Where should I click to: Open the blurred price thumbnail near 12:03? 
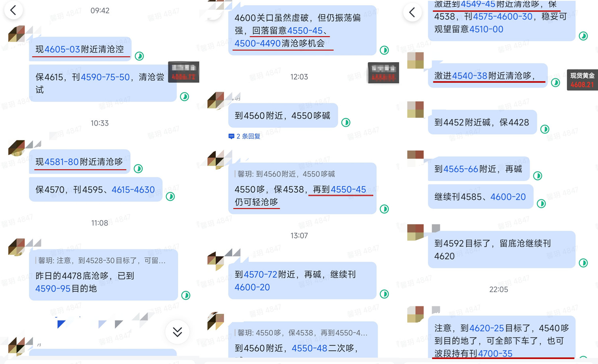pyautogui.click(x=383, y=73)
